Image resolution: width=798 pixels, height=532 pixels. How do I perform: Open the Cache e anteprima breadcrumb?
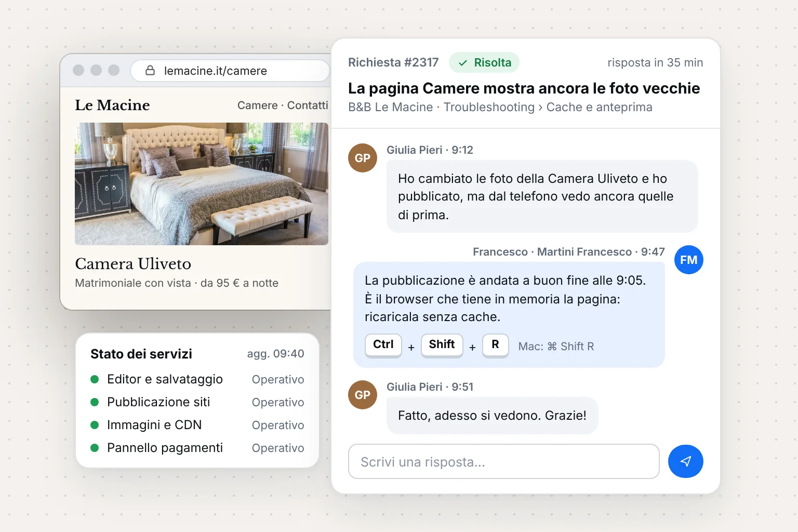click(599, 107)
